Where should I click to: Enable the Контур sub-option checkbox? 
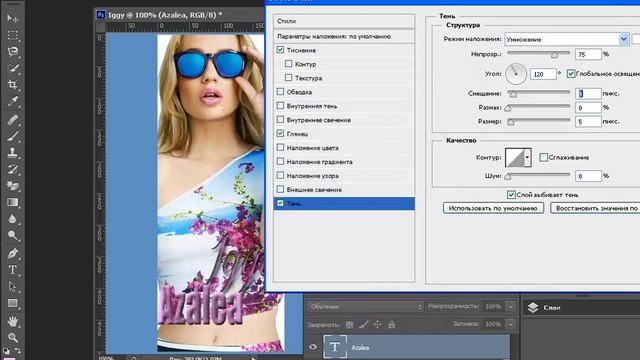click(x=289, y=64)
